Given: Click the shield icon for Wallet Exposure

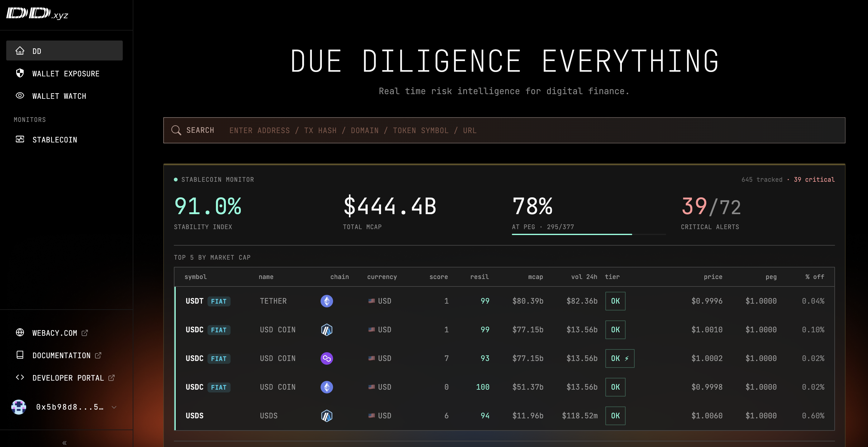Looking at the screenshot, I should pos(20,73).
